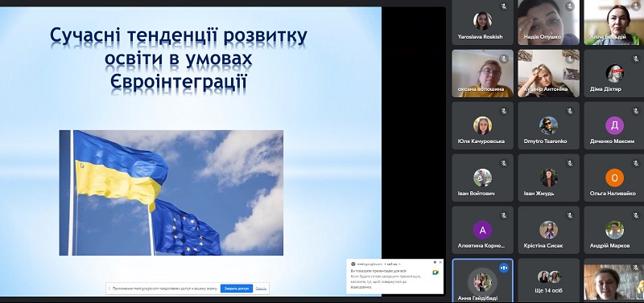The height and width of the screenshot is (303, 644).
Task: Click Анна Гайдібаді profile avatar
Action: (x=482, y=282)
